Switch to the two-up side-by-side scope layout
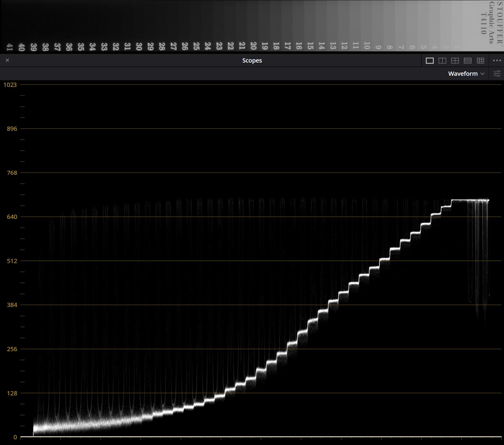This screenshot has width=504, height=445. (442, 61)
